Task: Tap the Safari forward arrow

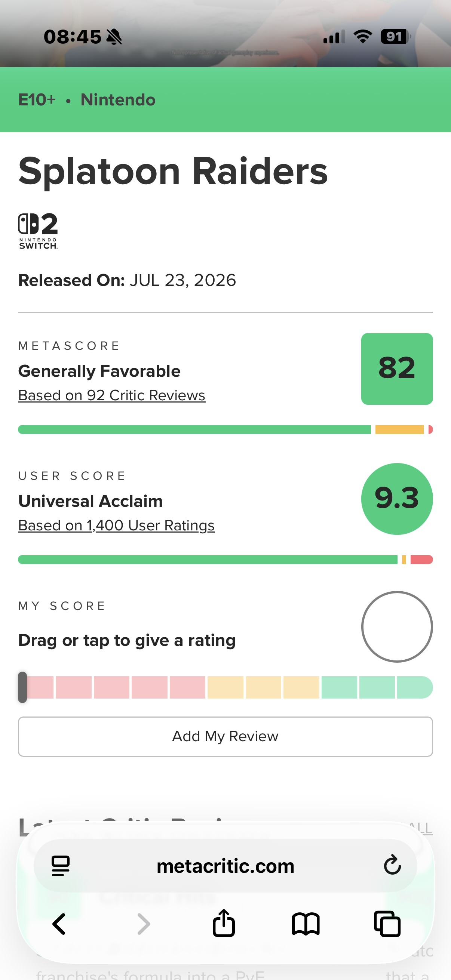Action: coord(144,924)
